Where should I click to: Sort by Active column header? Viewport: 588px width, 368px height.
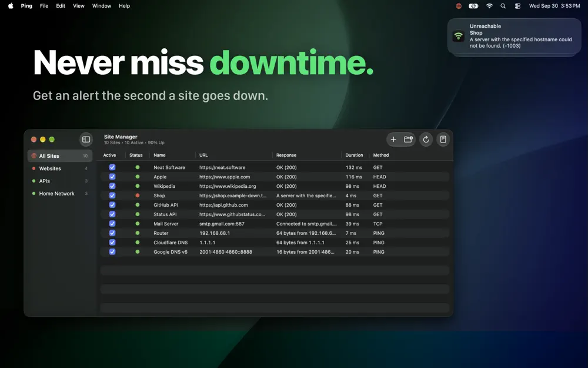pyautogui.click(x=109, y=155)
